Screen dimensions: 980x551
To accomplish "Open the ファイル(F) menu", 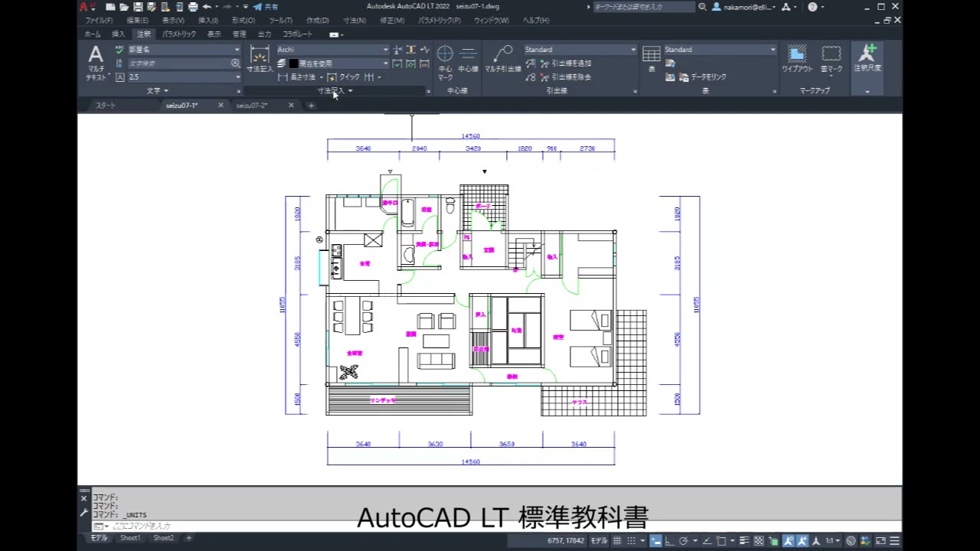I will click(x=98, y=21).
